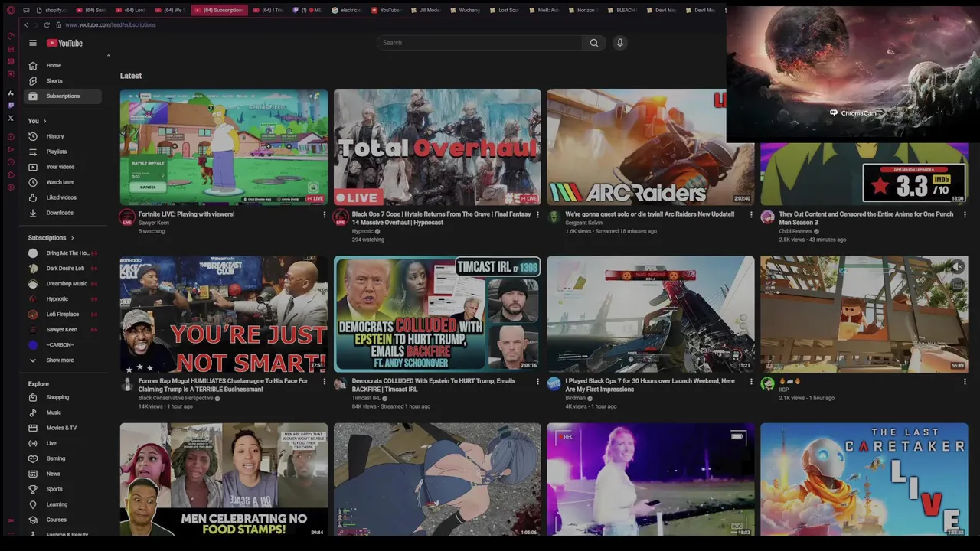Reload the page with the browser refresh icon
Screen dimensions: 980x551
click(47, 24)
